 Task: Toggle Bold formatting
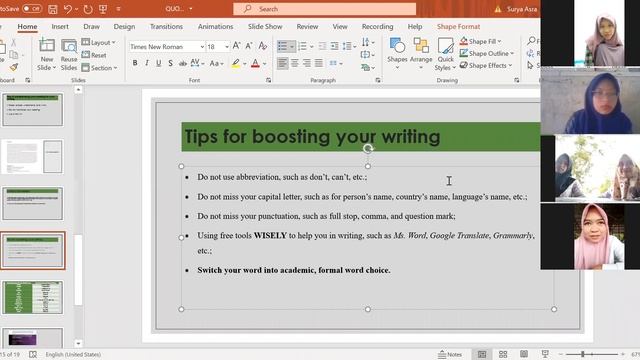click(135, 63)
